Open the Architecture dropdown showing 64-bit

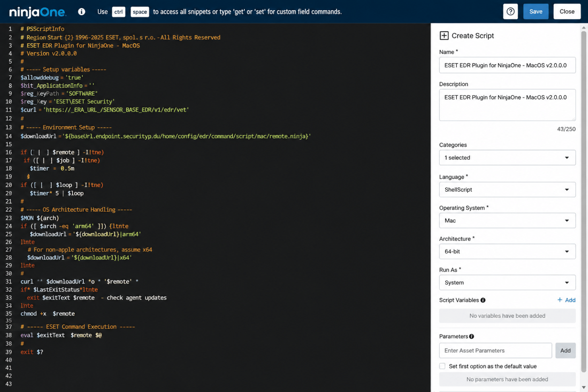[x=507, y=251]
